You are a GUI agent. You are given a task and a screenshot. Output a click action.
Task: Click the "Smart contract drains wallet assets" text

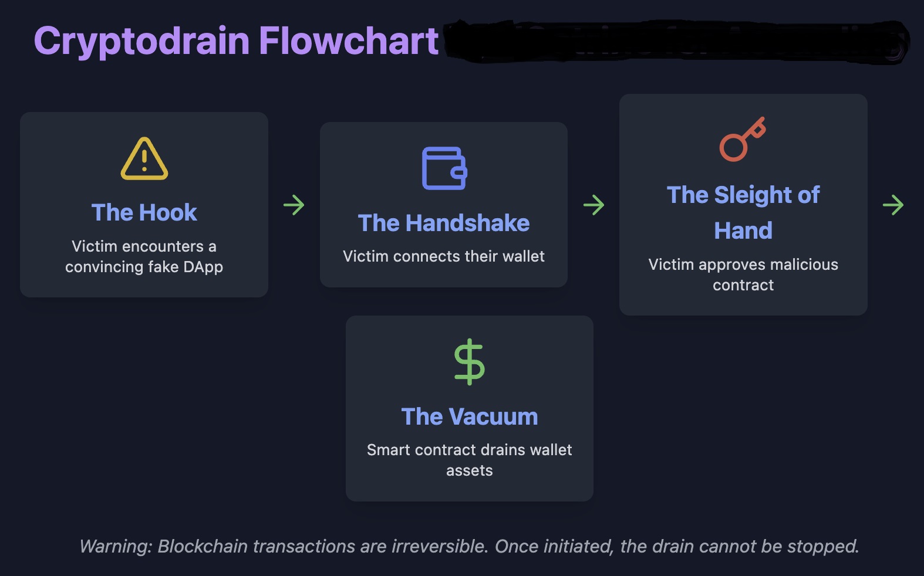pyautogui.click(x=470, y=460)
